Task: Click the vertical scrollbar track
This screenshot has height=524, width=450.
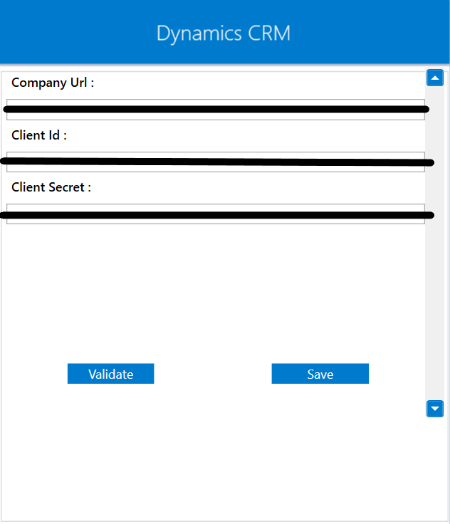Action: [x=435, y=243]
